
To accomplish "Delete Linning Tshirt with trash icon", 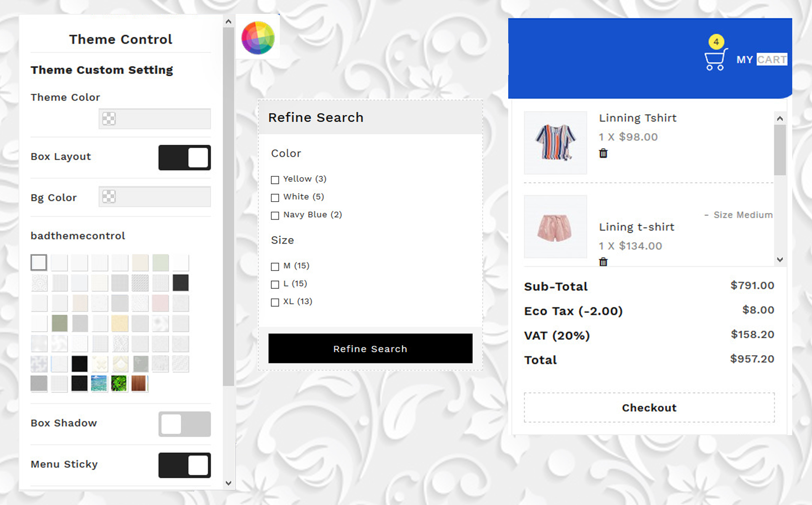I will [x=603, y=153].
